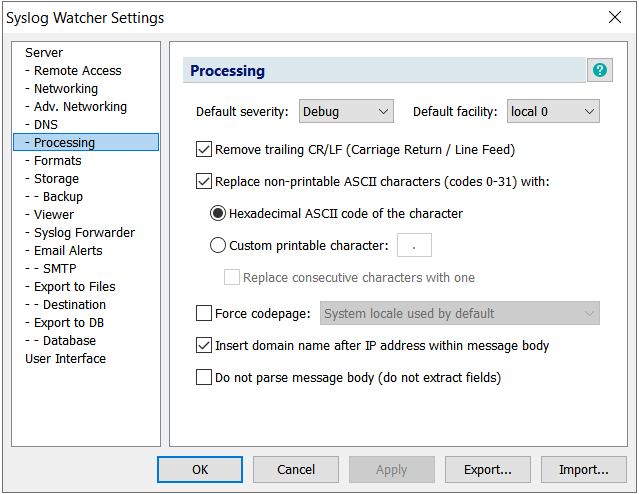Click the custom printable character input field

[x=414, y=245]
